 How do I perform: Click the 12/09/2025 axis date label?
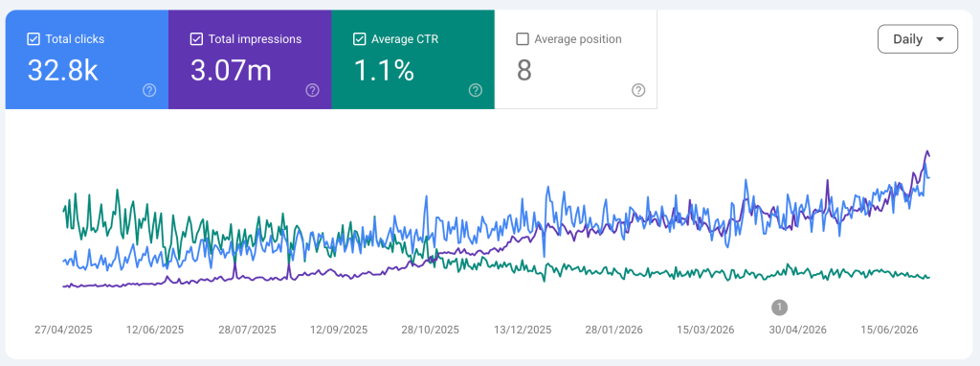(x=339, y=330)
